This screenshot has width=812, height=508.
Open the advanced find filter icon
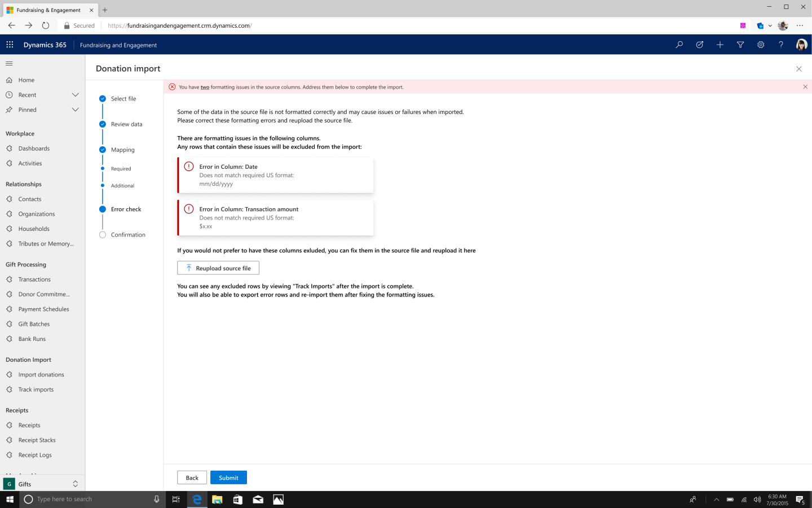[x=740, y=45]
